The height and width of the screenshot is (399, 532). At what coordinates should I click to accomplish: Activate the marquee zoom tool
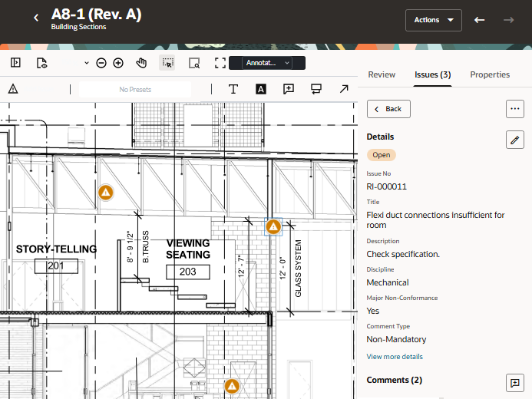coord(194,63)
